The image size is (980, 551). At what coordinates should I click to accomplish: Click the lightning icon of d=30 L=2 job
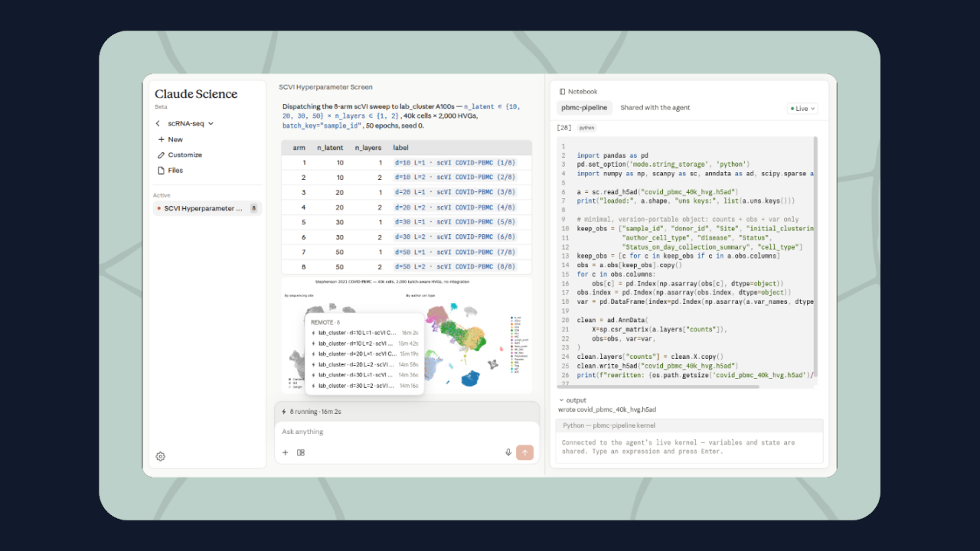314,386
